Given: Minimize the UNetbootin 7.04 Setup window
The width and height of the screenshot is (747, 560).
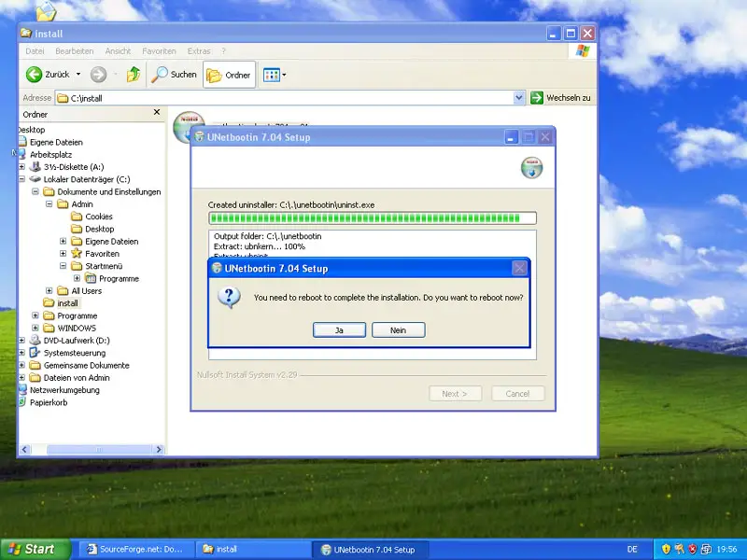Looking at the screenshot, I should tap(511, 137).
